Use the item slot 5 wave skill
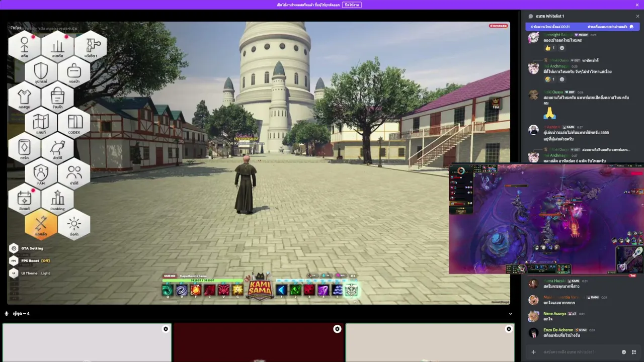The image size is (644, 362). pyautogui.click(x=337, y=290)
